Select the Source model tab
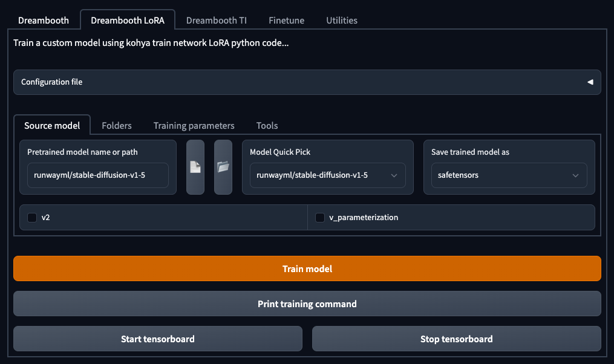The image size is (614, 364). click(52, 125)
